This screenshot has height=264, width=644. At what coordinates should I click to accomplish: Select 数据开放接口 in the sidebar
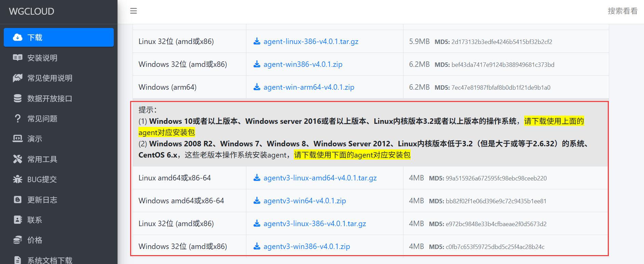(59, 98)
